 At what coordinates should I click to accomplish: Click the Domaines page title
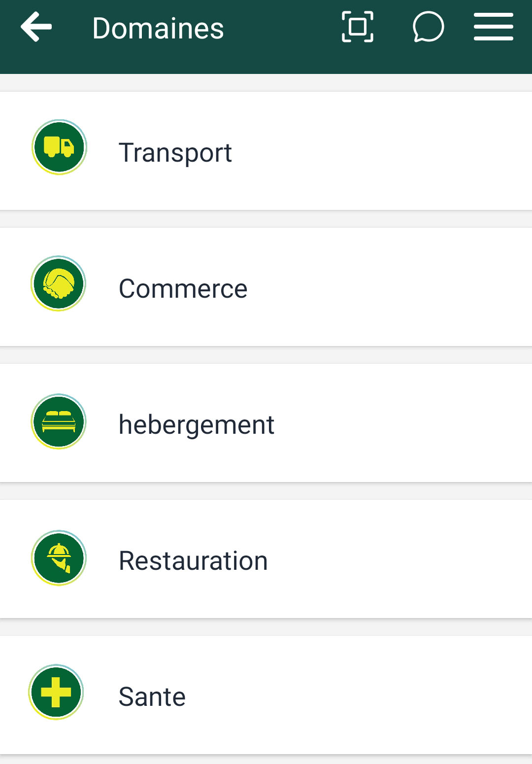(x=158, y=28)
